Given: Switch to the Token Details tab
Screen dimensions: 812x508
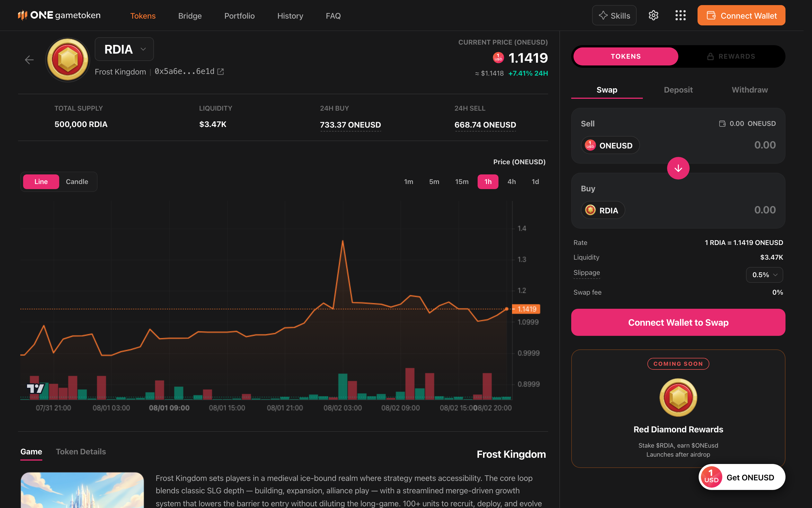Looking at the screenshot, I should (x=81, y=452).
